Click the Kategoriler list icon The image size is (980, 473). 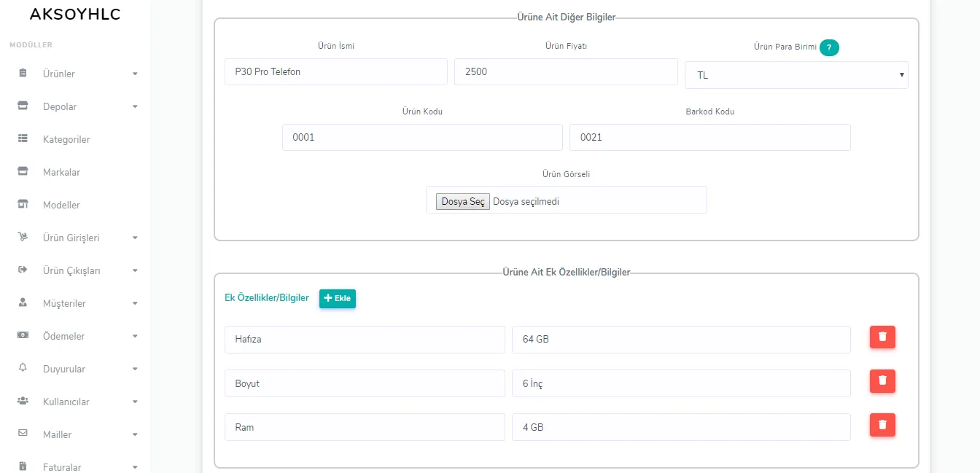click(23, 138)
